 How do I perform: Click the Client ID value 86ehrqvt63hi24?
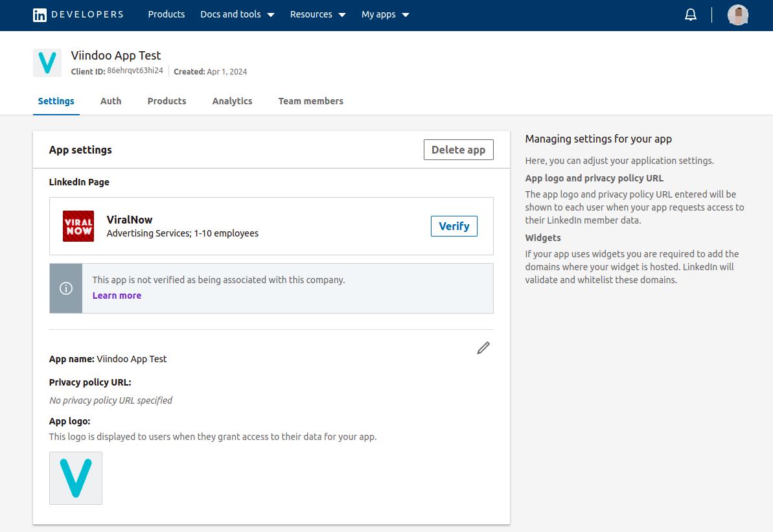coord(135,71)
